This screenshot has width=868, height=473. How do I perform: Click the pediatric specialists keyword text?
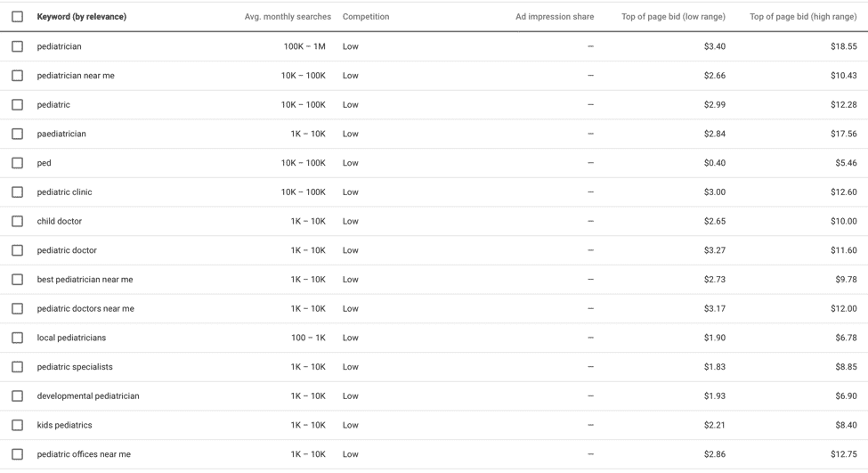pyautogui.click(x=75, y=367)
